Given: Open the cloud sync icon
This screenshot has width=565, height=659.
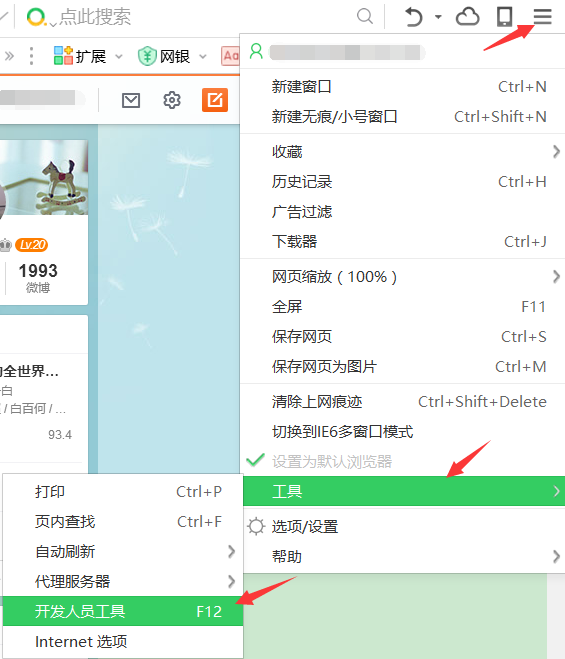Looking at the screenshot, I should tap(467, 17).
